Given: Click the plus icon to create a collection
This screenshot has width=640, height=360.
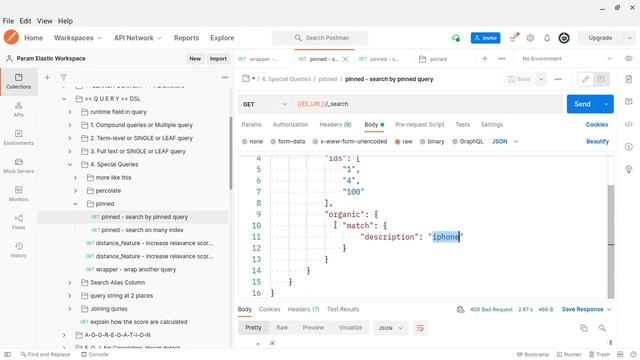Looking at the screenshot, I should pyautogui.click(x=47, y=77).
